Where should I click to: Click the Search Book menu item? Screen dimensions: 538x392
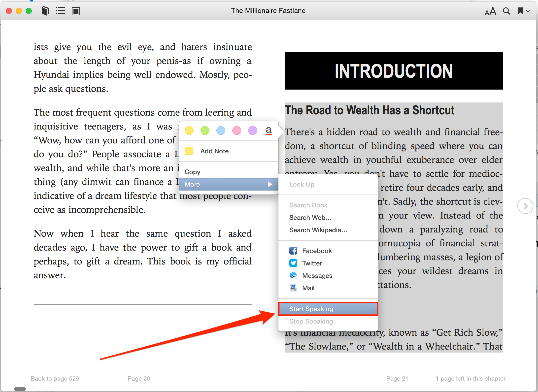[328, 205]
